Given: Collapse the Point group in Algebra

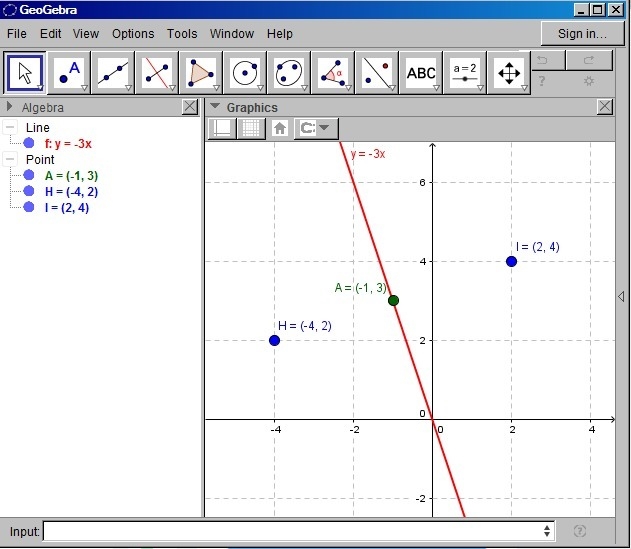Looking at the screenshot, I should 10,159.
